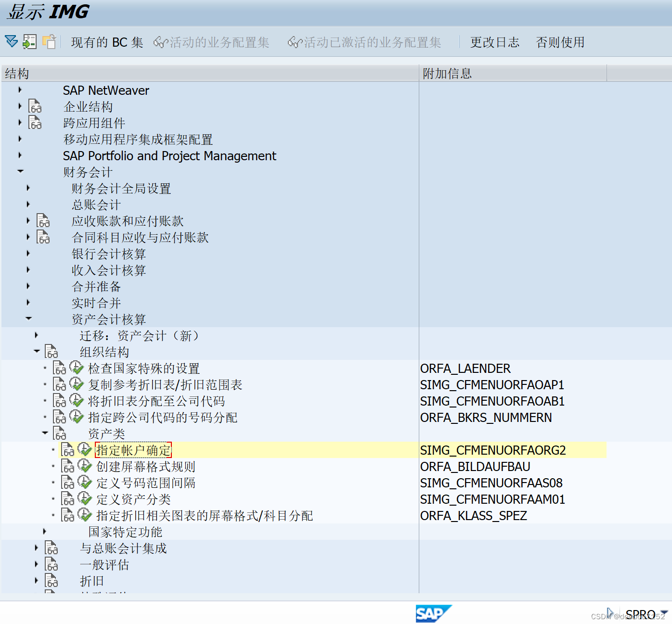Open documentation icon for 资产类

click(60, 433)
